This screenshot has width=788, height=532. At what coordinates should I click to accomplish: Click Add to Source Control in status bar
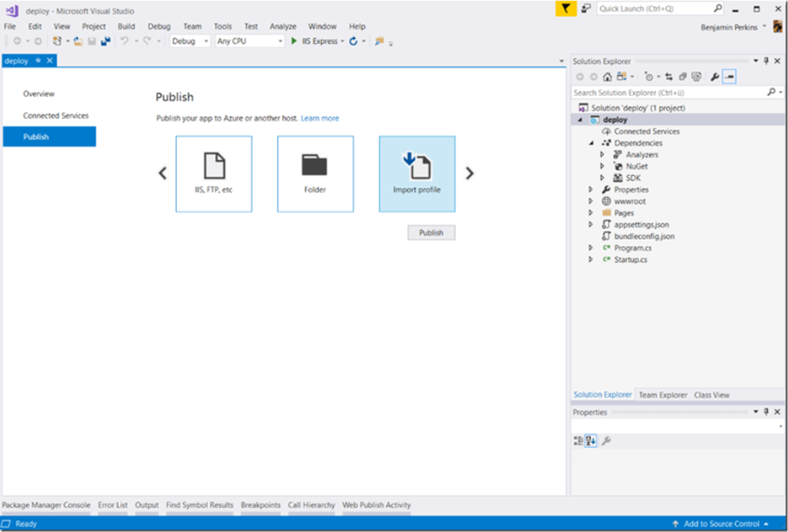coord(721,524)
